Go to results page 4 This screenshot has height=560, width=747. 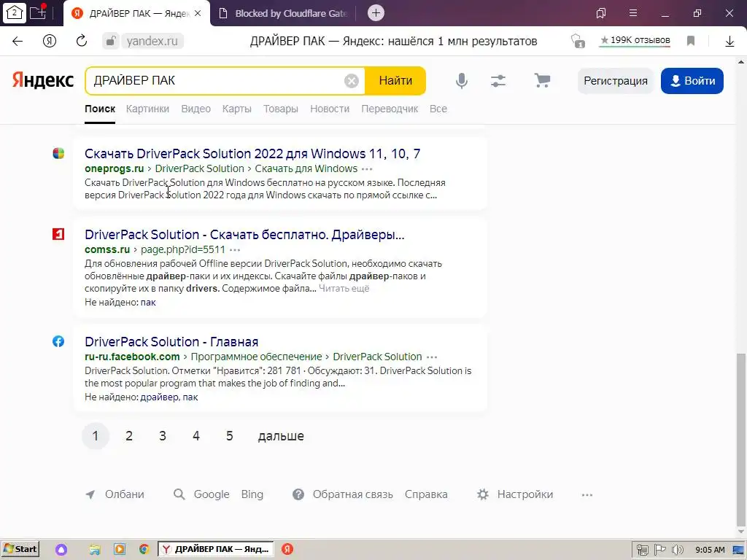[196, 436]
